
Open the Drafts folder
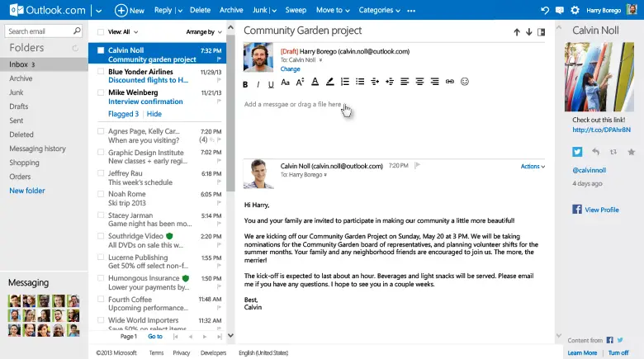tap(19, 106)
